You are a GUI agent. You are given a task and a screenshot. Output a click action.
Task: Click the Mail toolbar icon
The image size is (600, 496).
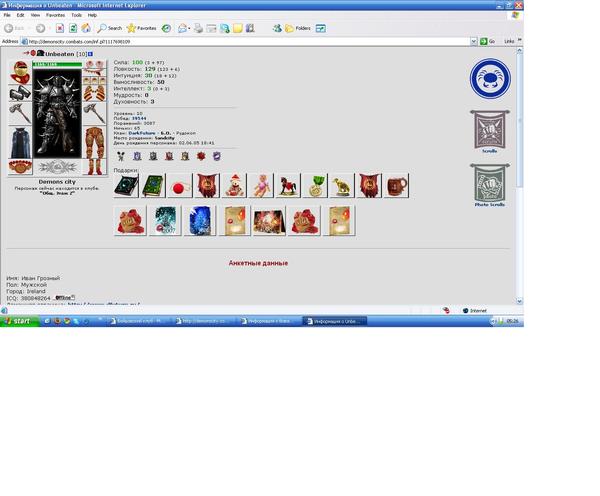coord(184,28)
